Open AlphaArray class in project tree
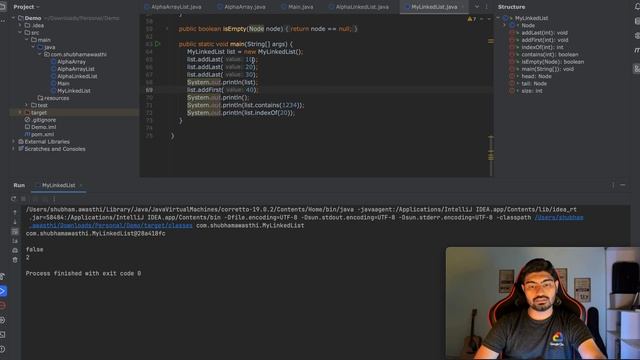Screen dimensions: 640x360 tap(71, 62)
